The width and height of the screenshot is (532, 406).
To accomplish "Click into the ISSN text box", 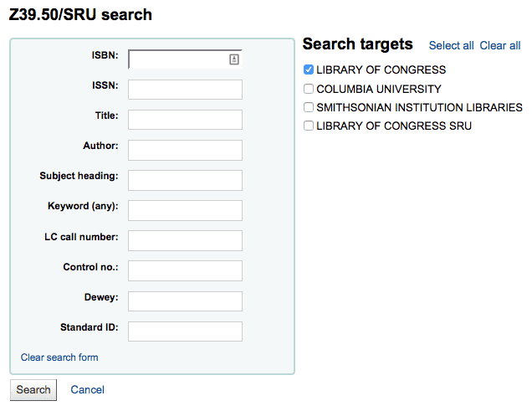I will (x=185, y=90).
